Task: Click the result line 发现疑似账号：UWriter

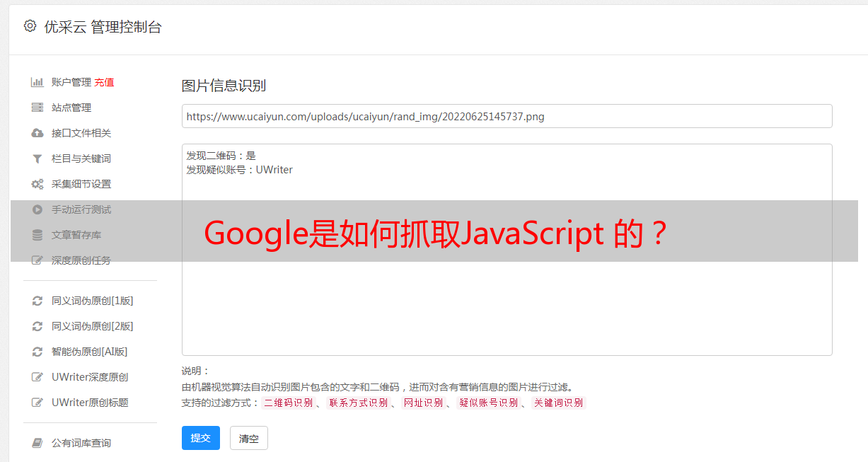Action: (240, 170)
